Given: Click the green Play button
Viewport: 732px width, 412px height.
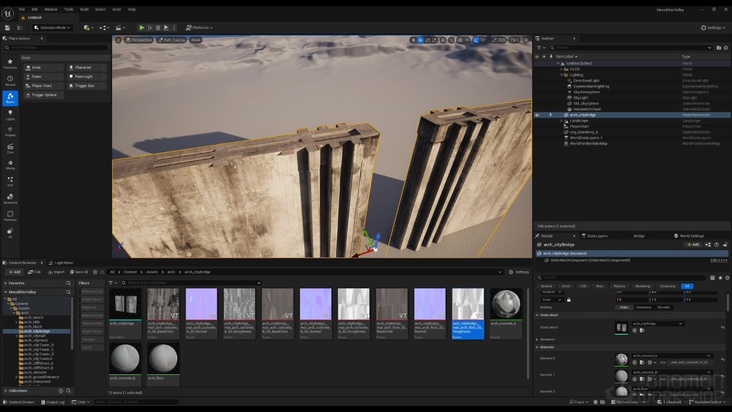Looking at the screenshot, I should [141, 28].
